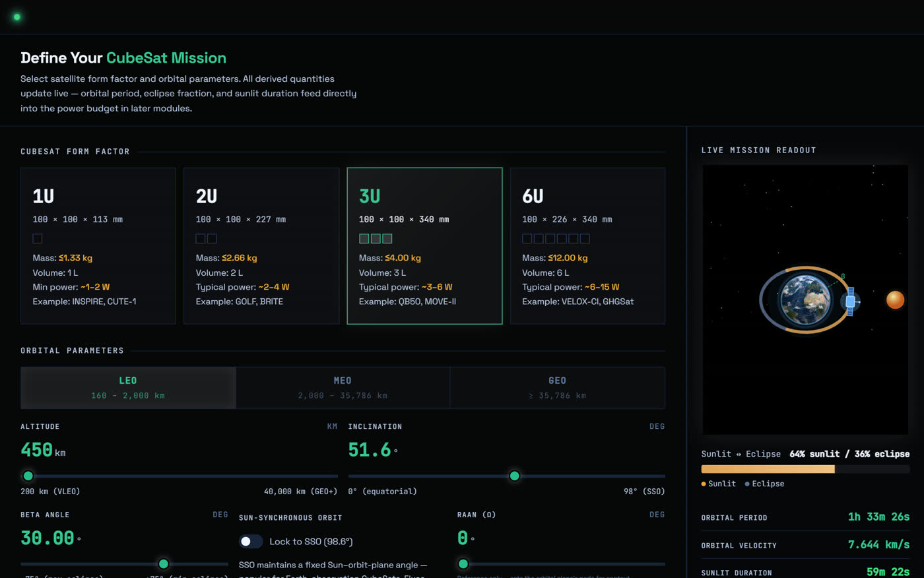The image size is (924, 578).
Task: Switch to the LEO orbit tab
Action: [128, 388]
